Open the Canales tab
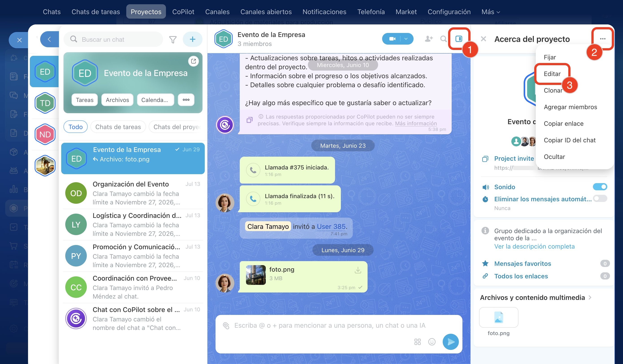This screenshot has width=623, height=364. pos(217,12)
